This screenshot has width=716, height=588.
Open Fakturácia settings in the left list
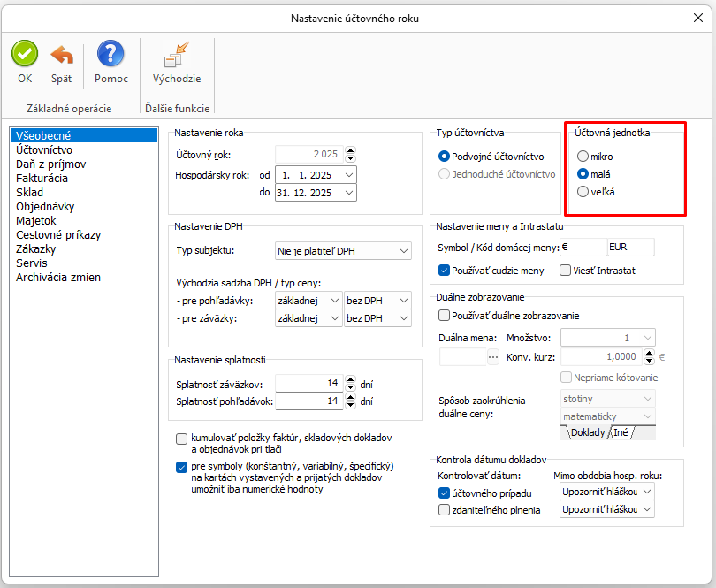tap(42, 178)
